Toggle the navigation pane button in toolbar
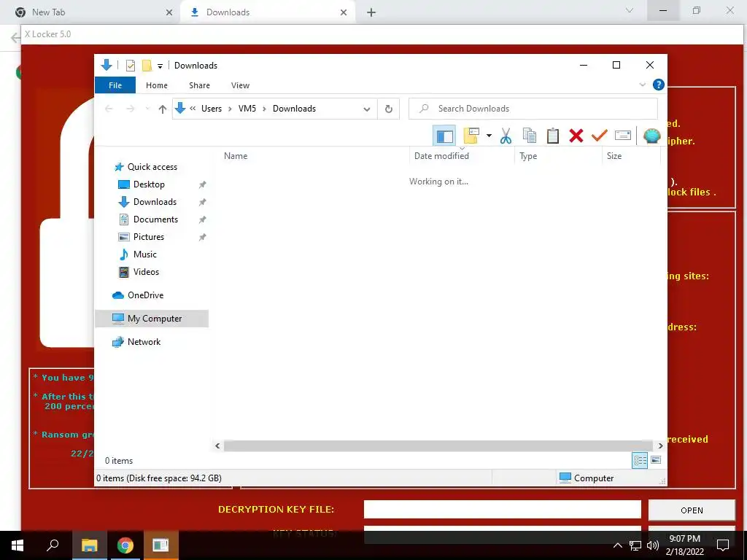This screenshot has height=560, width=747. 444,136
